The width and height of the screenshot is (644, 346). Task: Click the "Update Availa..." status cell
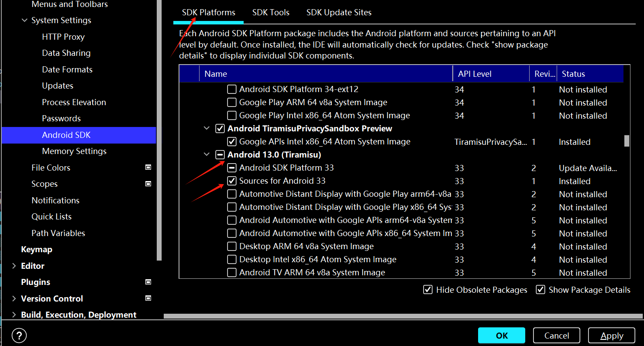click(588, 168)
